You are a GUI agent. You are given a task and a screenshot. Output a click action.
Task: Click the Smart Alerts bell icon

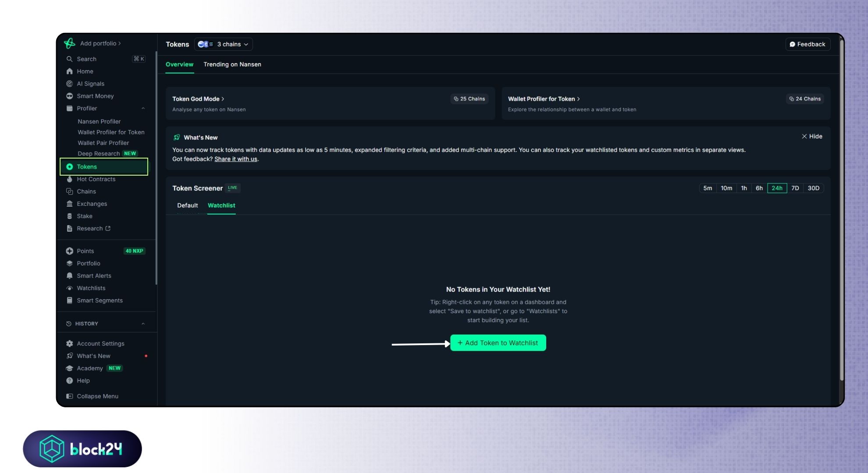(x=69, y=275)
